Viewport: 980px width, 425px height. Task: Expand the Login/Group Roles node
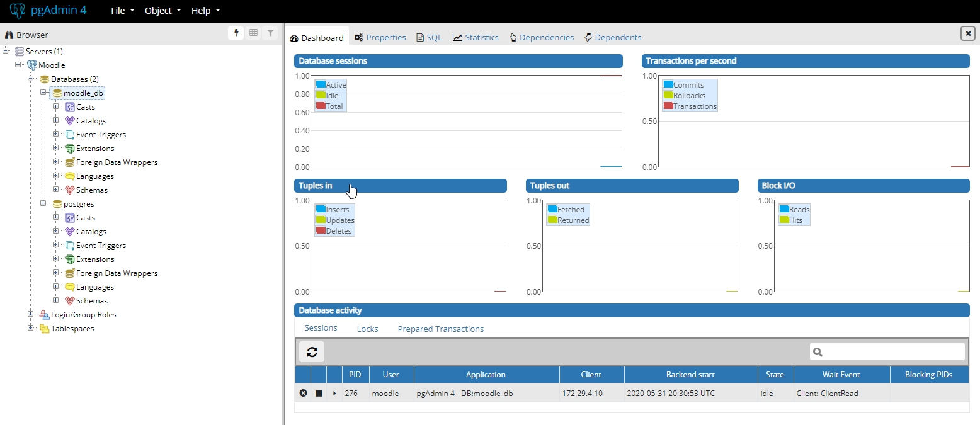[31, 314]
